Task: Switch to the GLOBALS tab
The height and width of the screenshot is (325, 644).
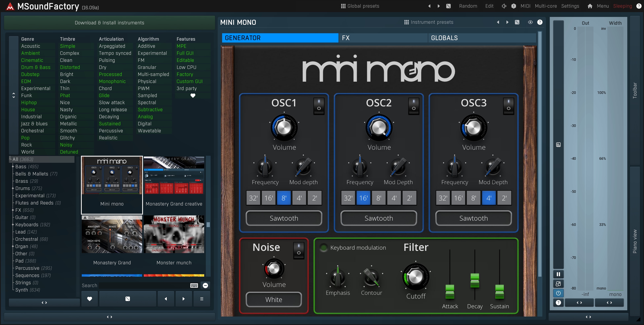Action: pyautogui.click(x=482, y=38)
